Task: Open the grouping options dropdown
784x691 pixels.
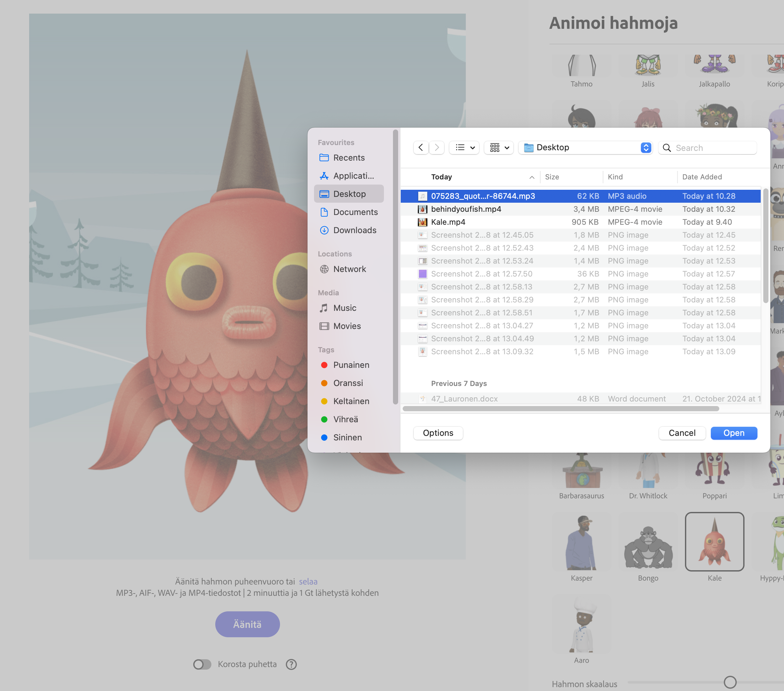Action: (x=499, y=147)
